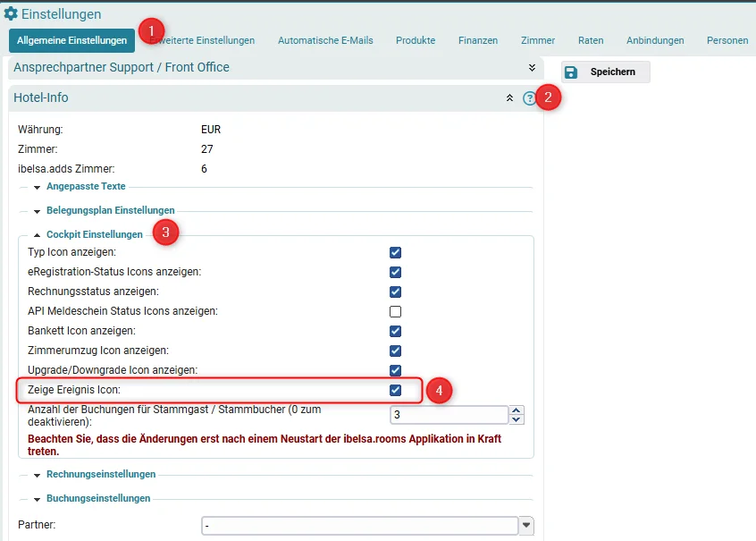Open the Hotel-Info help question mark icon
Screen dimensions: 756x541
[x=529, y=98]
